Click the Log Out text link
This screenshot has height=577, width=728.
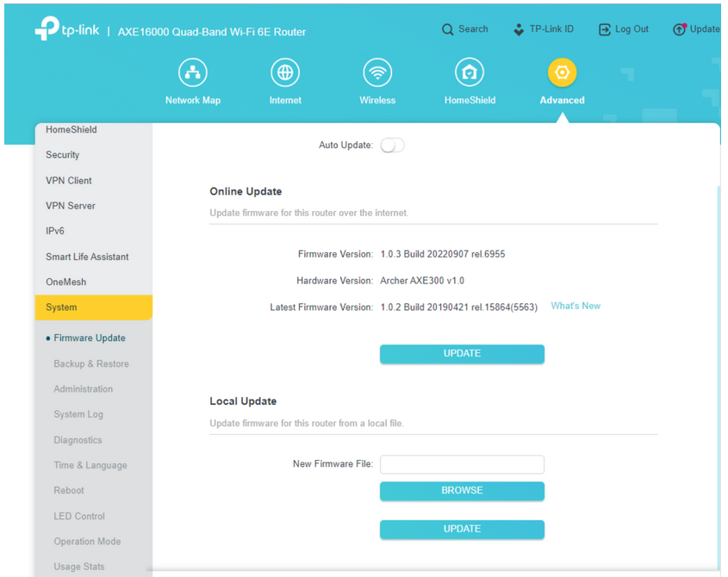632,28
